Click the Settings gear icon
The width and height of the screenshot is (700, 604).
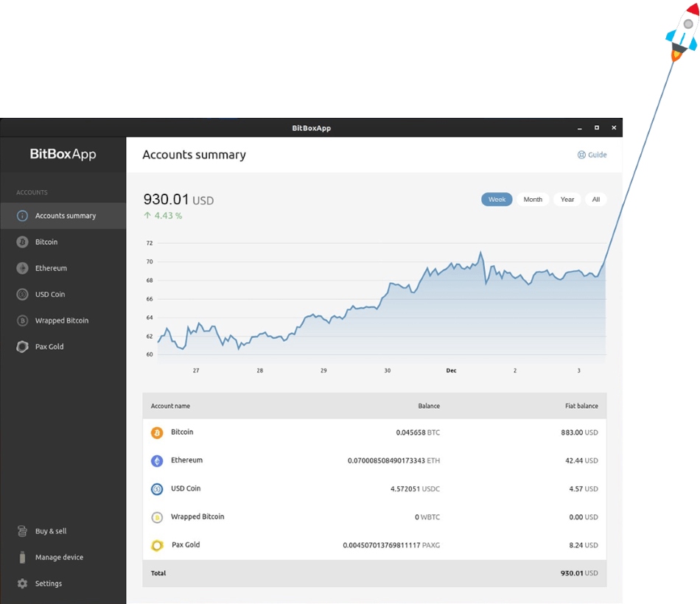[22, 583]
